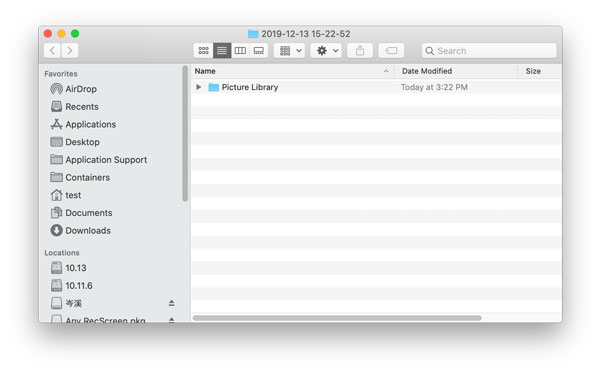The height and width of the screenshot is (373, 600).
Task: Open Containers in the sidebar
Action: point(80,178)
